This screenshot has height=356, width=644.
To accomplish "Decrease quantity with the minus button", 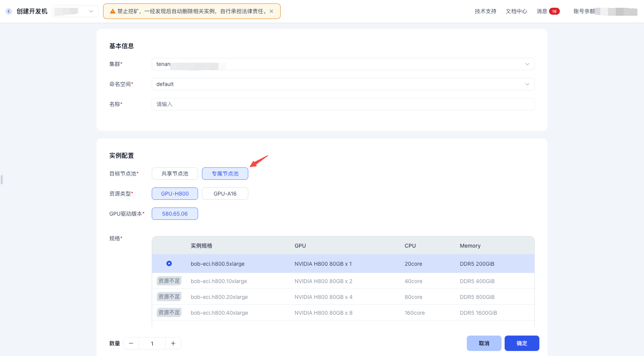I will pyautogui.click(x=131, y=343).
